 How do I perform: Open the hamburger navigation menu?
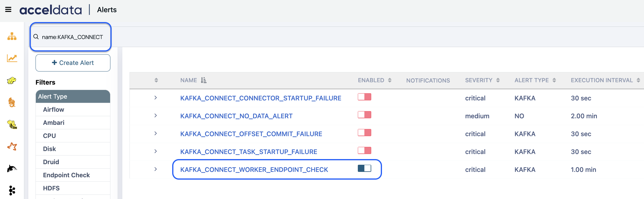[8, 10]
